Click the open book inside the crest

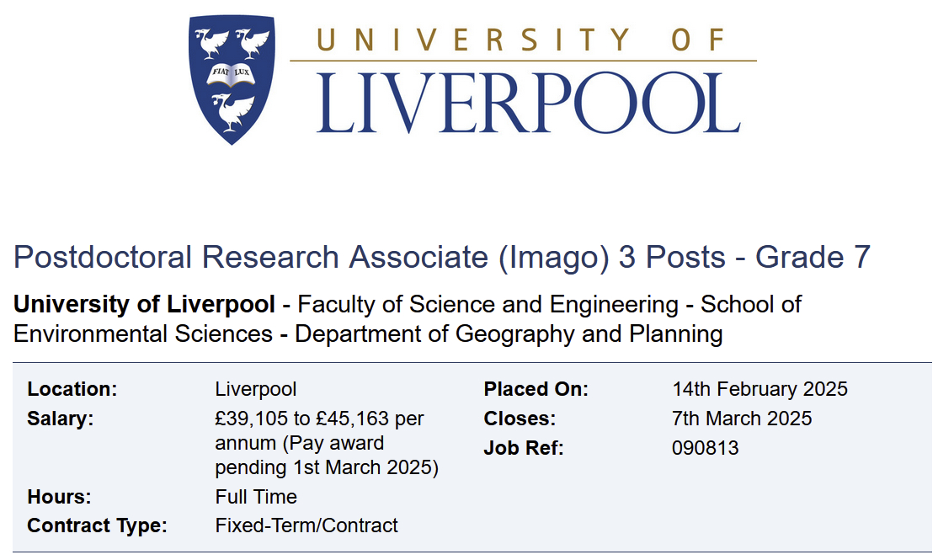click(231, 74)
